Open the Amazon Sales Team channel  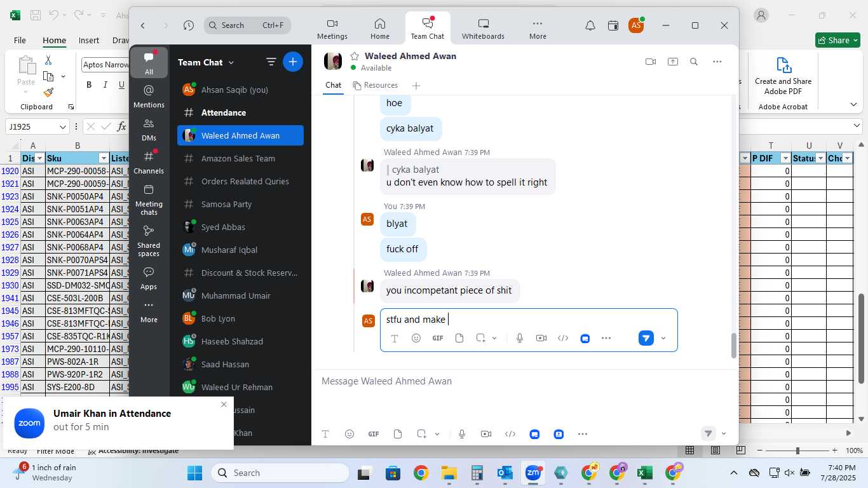tap(240, 158)
